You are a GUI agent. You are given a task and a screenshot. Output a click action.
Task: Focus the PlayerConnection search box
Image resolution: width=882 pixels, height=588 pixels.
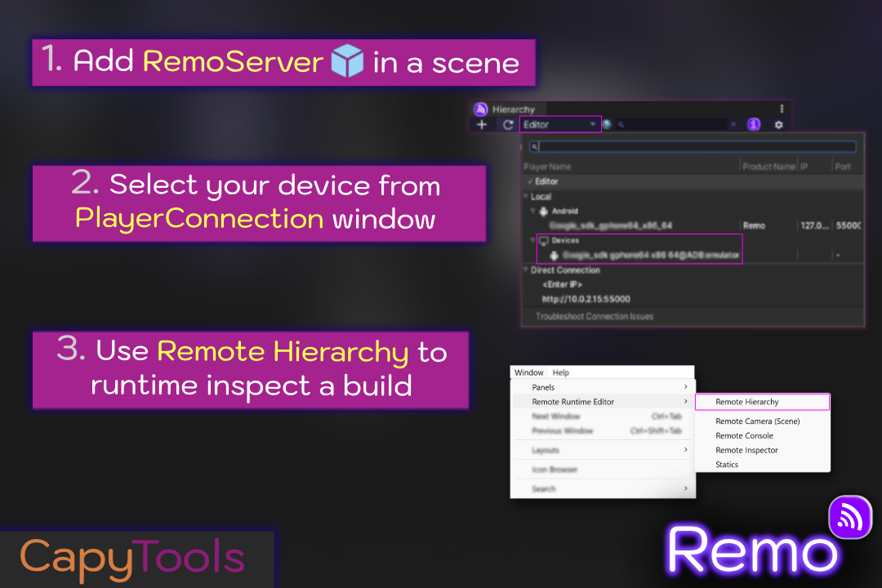tap(693, 147)
